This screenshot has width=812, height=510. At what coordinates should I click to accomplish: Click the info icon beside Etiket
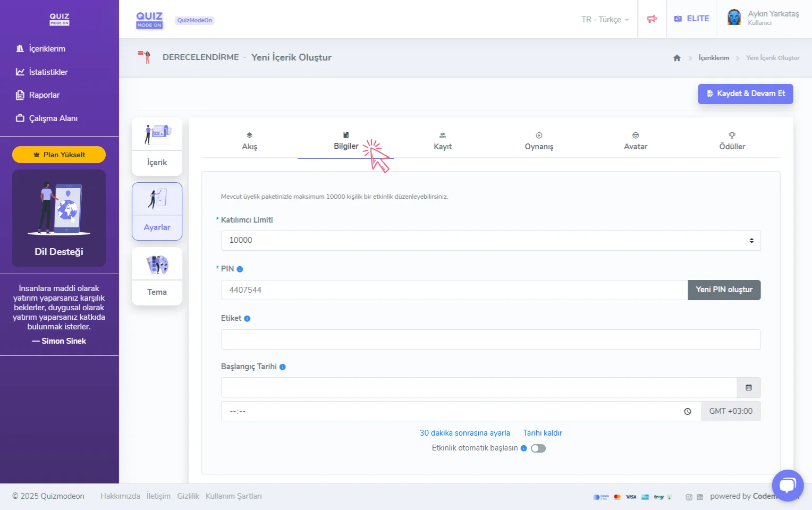click(x=247, y=319)
